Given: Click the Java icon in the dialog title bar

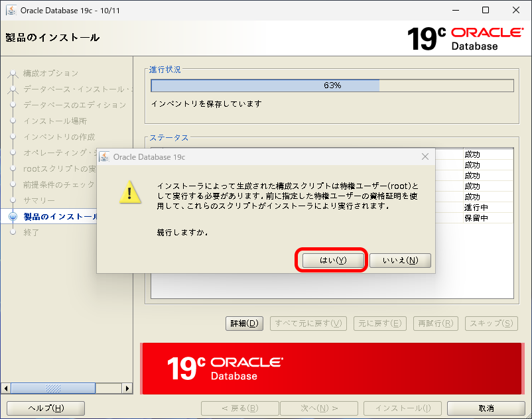Looking at the screenshot, I should 104,157.
